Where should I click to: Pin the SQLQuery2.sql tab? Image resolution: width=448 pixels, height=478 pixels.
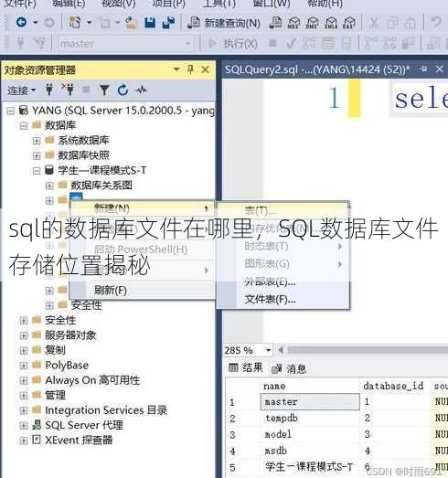click(423, 69)
